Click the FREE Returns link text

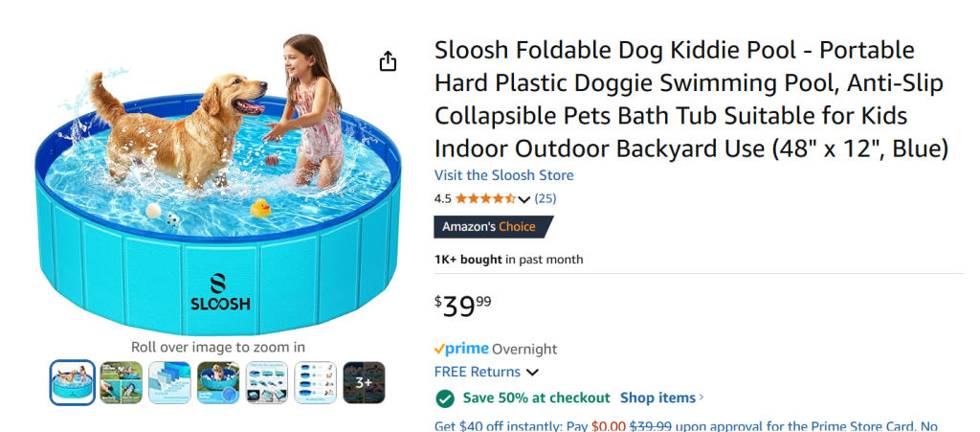(478, 372)
